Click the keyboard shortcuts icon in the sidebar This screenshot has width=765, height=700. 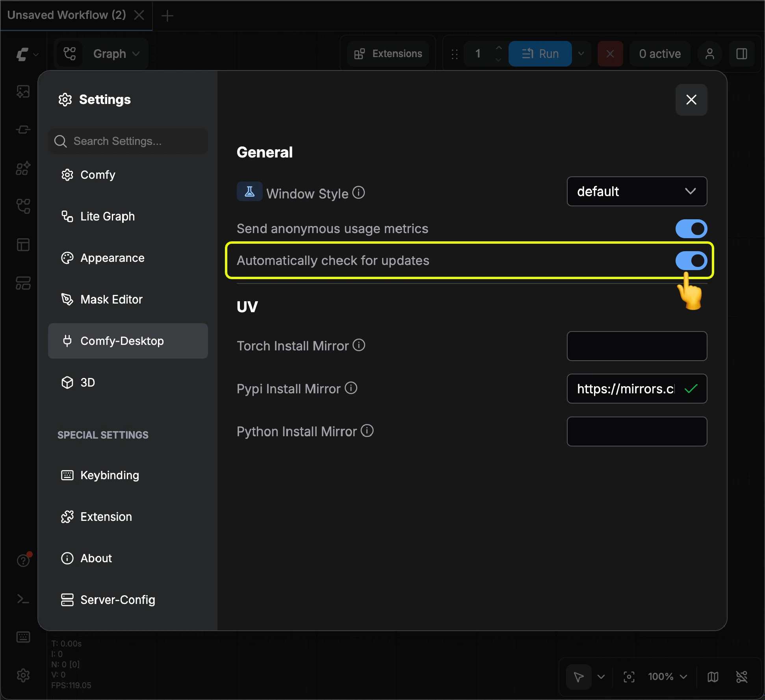click(23, 637)
